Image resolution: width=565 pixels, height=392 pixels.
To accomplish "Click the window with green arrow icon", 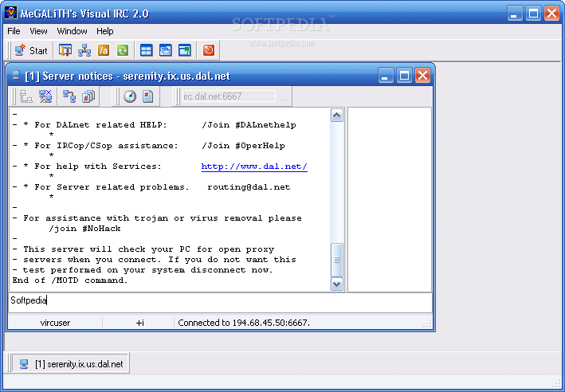I will pyautogui.click(x=185, y=50).
